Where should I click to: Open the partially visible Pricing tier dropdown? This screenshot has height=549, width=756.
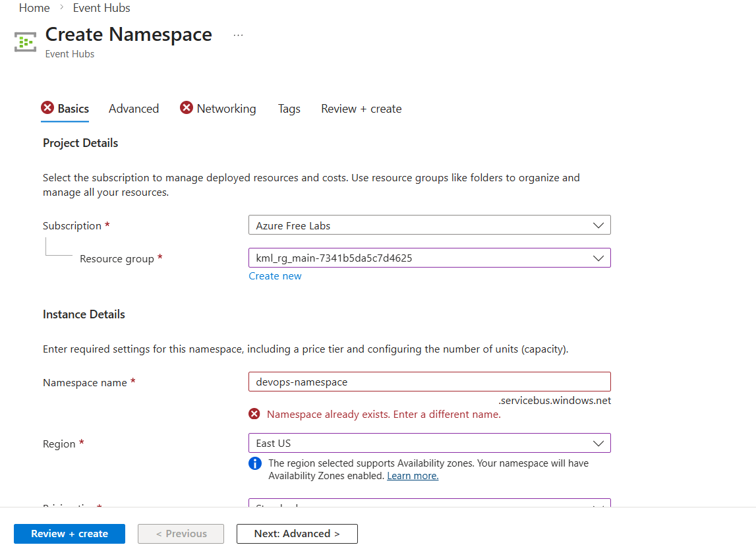tap(429, 504)
